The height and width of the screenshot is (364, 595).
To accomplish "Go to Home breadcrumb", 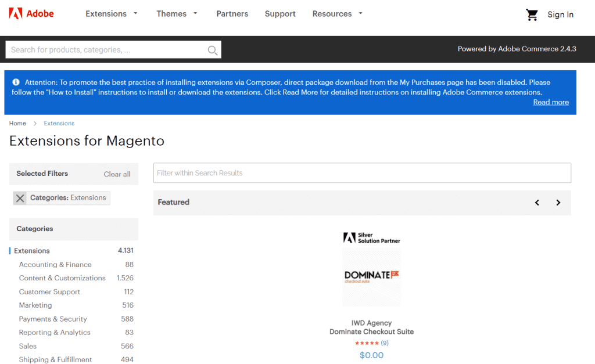I will coord(17,123).
